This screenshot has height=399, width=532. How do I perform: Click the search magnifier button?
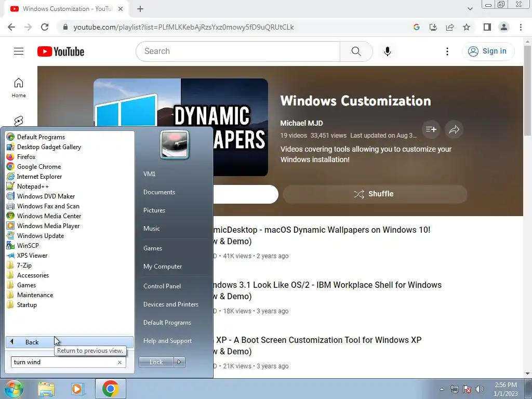[x=356, y=51]
